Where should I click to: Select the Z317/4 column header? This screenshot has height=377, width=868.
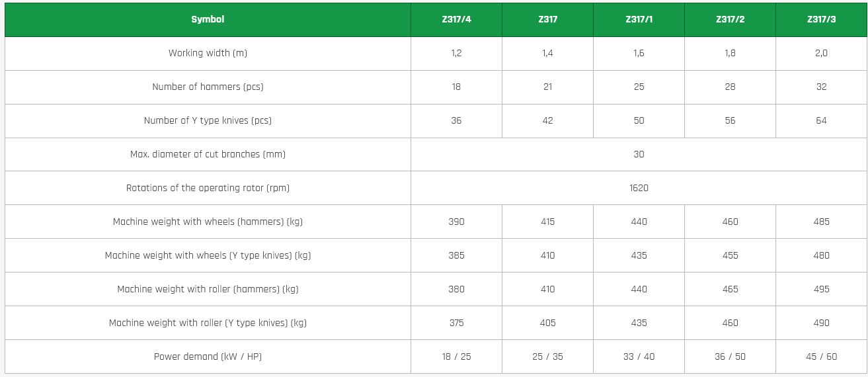456,19
